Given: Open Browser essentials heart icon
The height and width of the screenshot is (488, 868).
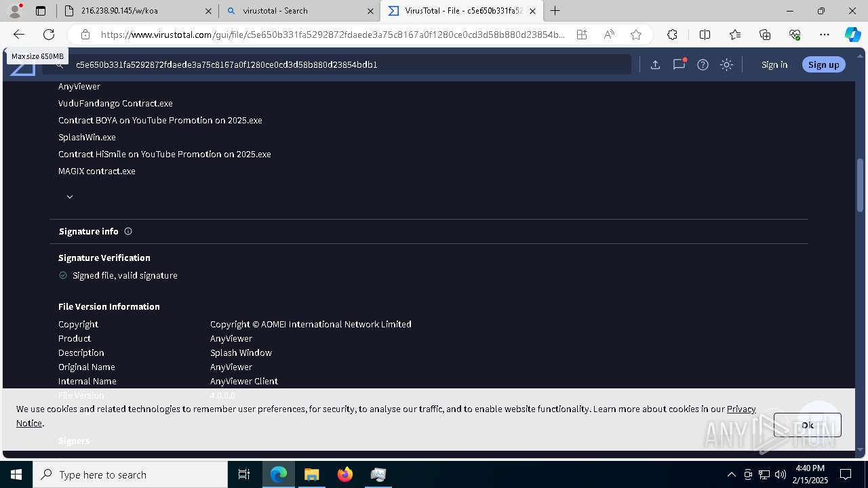Looking at the screenshot, I should 795,35.
